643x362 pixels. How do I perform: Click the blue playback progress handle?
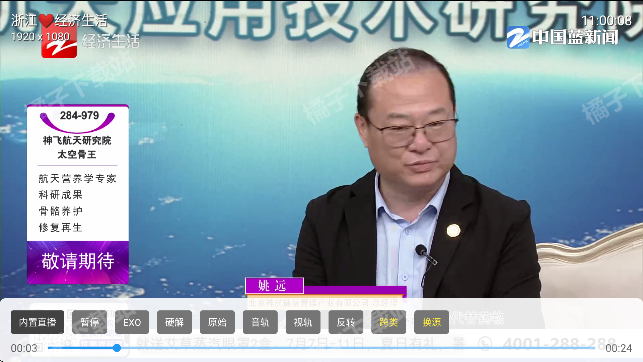click(x=117, y=348)
